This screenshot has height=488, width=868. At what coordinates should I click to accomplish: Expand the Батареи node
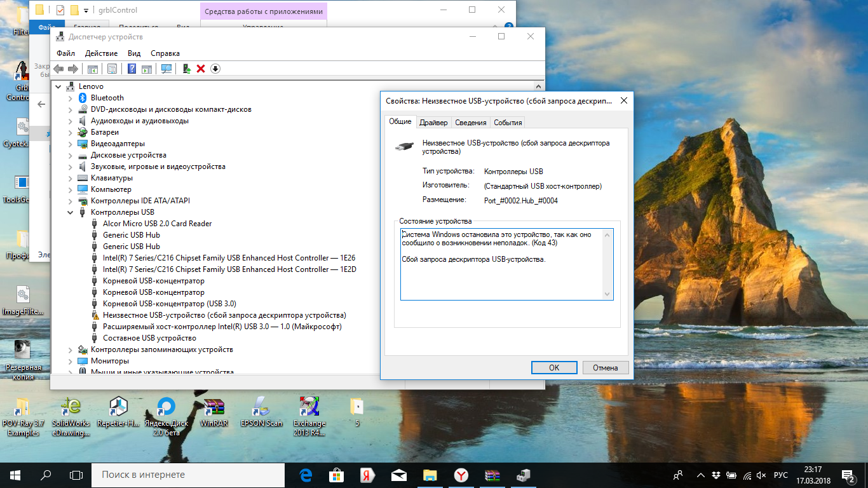[71, 132]
